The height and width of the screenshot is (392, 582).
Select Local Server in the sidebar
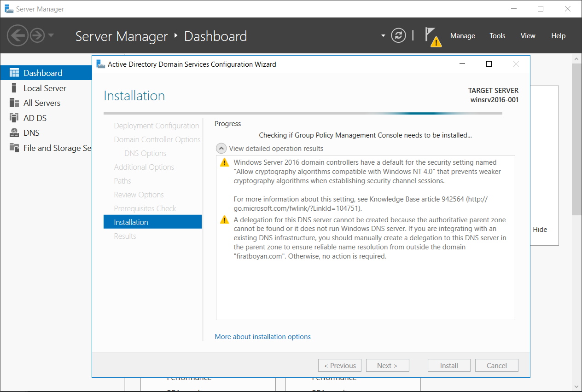[46, 88]
